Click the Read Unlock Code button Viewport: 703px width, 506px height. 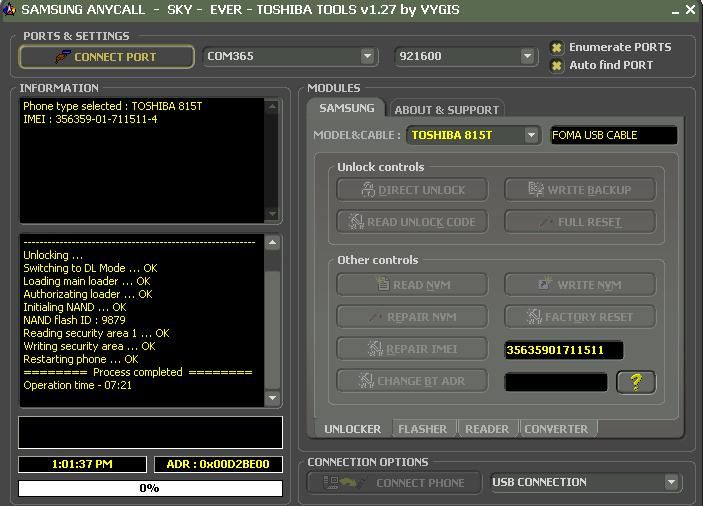pos(412,221)
